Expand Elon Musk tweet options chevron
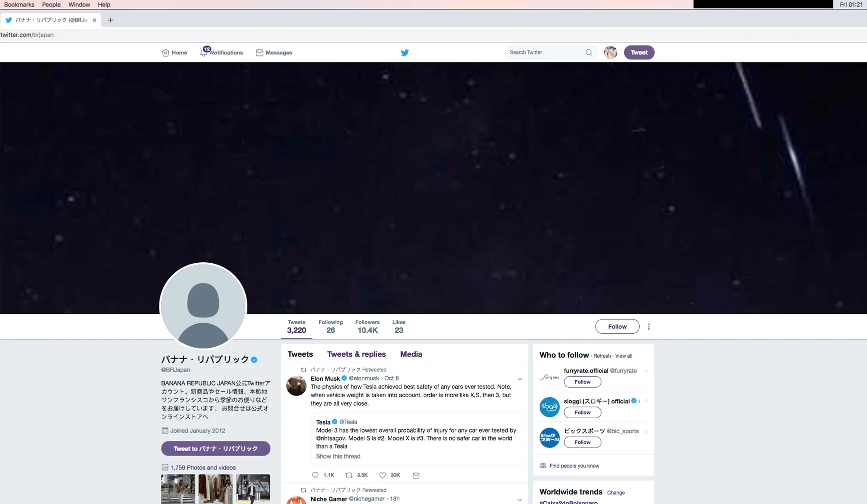Viewport: 867px width, 504px height. point(520,379)
